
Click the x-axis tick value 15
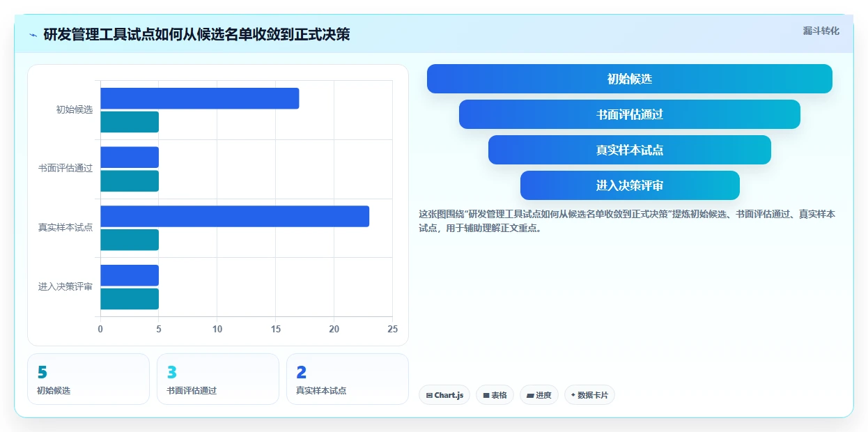(276, 329)
